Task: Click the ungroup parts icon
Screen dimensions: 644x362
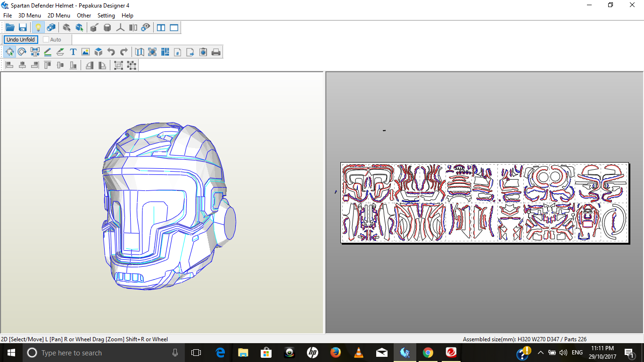Action: click(x=132, y=65)
